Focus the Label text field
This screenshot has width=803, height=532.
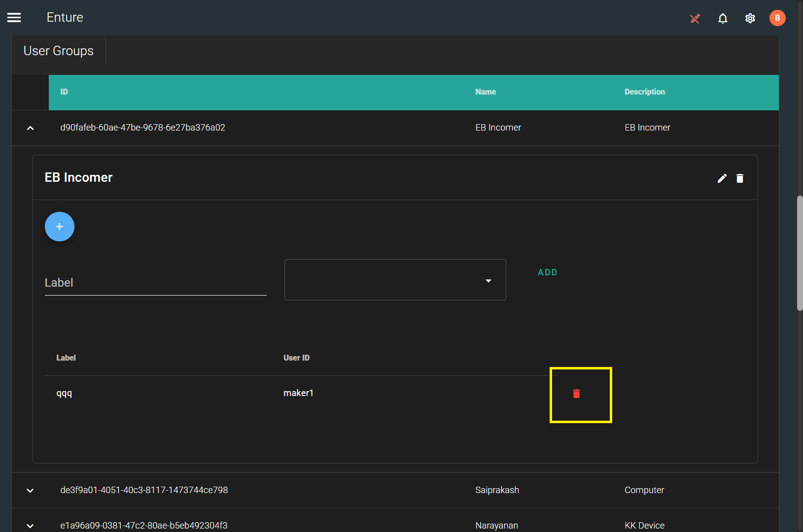pyautogui.click(x=155, y=283)
